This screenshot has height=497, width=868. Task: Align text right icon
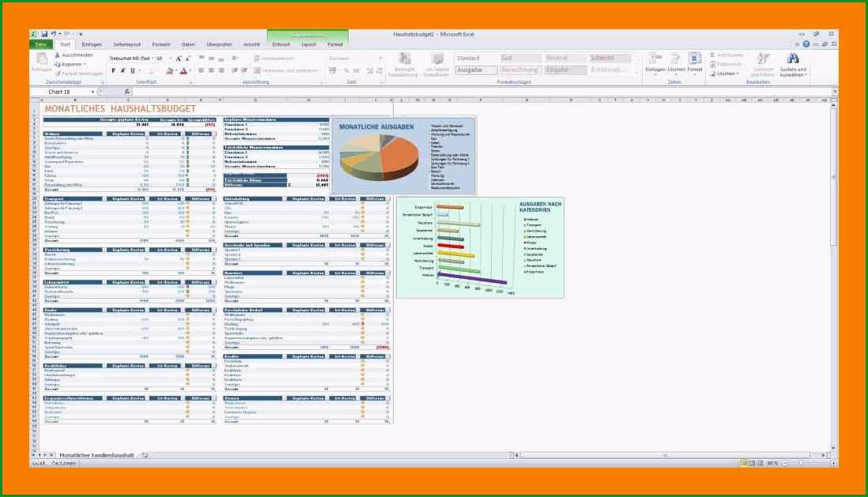pos(221,71)
